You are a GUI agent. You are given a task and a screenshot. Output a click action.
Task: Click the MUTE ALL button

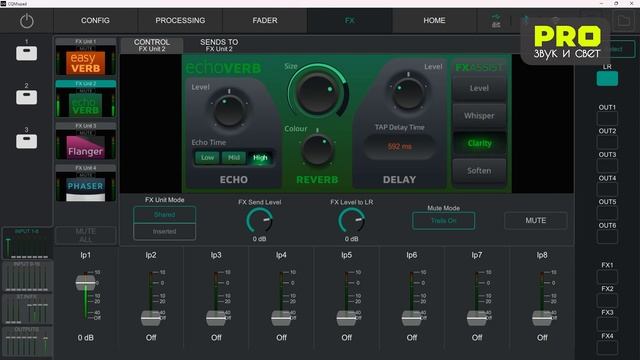pos(86,235)
